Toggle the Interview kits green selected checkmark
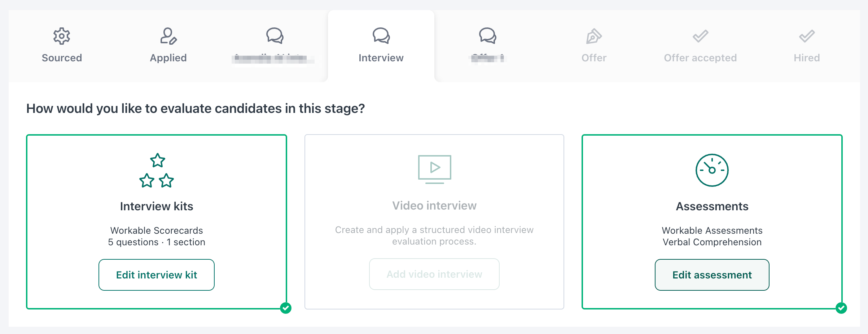Screen dimensions: 868x334 pos(286,308)
